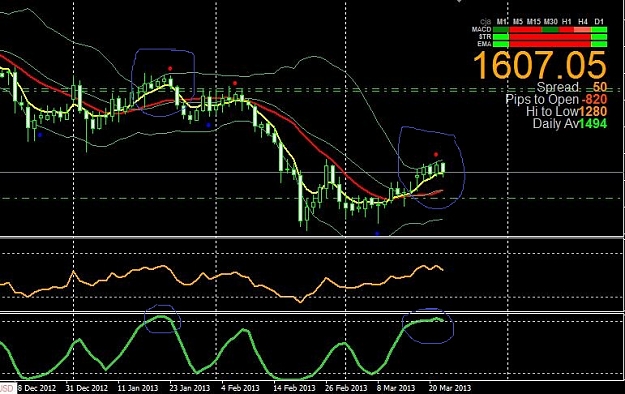Click the 14 Feb 2013 date label
Screen dimensions: 625x394
tap(294, 388)
